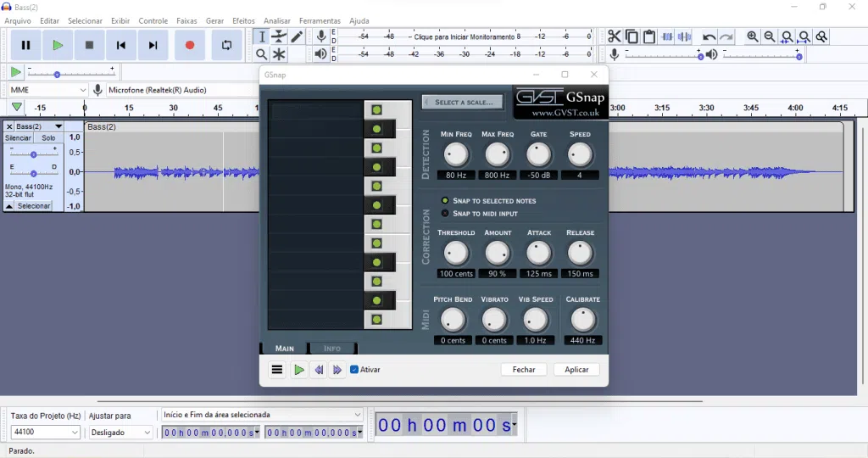The height and width of the screenshot is (458, 868).
Task: Skip to end of the project
Action: [x=153, y=46]
